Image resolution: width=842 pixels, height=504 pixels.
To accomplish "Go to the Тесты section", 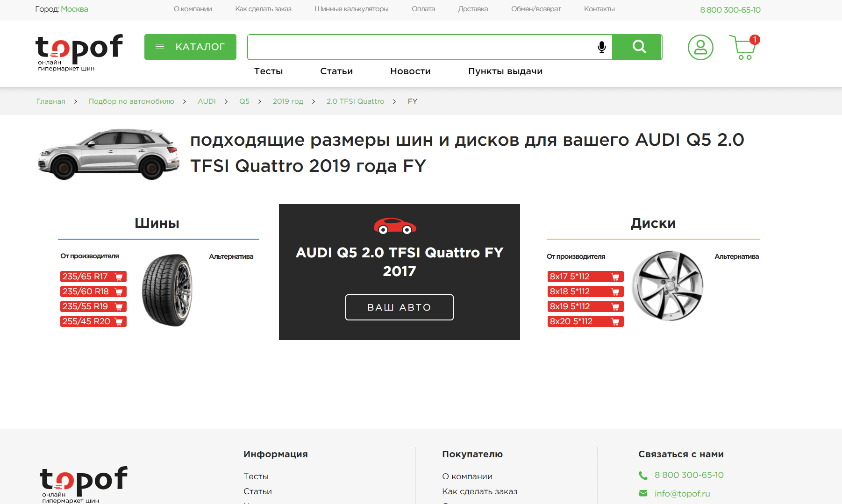I will coord(268,71).
